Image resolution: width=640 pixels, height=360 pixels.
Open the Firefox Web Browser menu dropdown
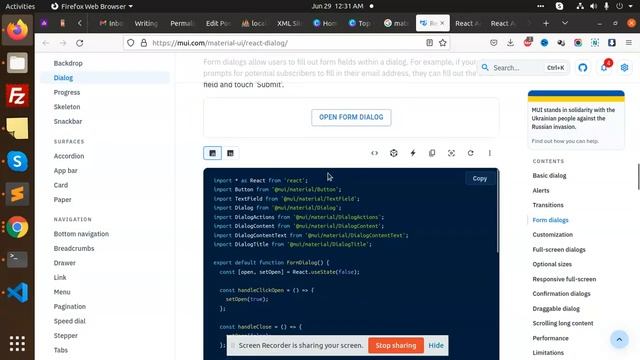click(x=92, y=6)
